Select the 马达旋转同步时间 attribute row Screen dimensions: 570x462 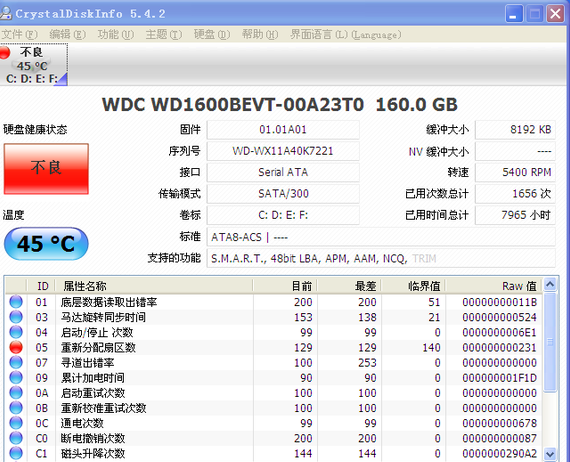tap(274, 317)
